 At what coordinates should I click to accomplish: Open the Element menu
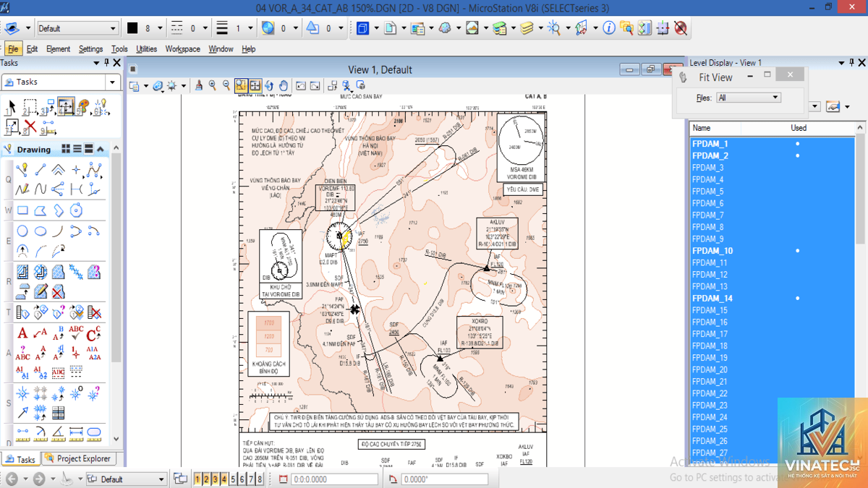pos(59,49)
